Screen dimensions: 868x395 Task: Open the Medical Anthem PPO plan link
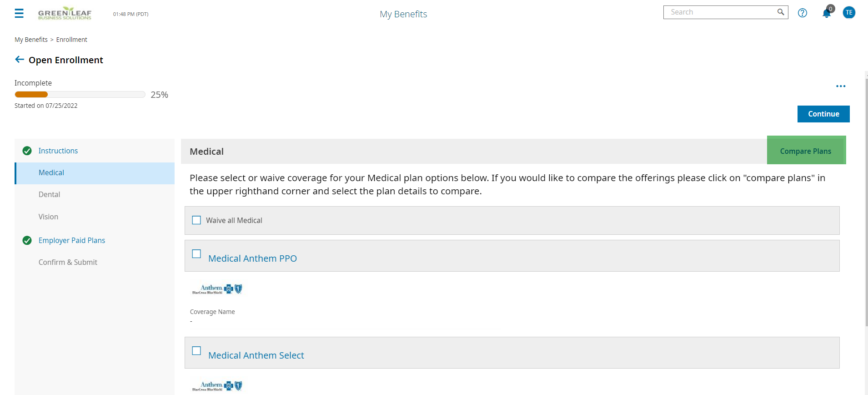pos(252,258)
